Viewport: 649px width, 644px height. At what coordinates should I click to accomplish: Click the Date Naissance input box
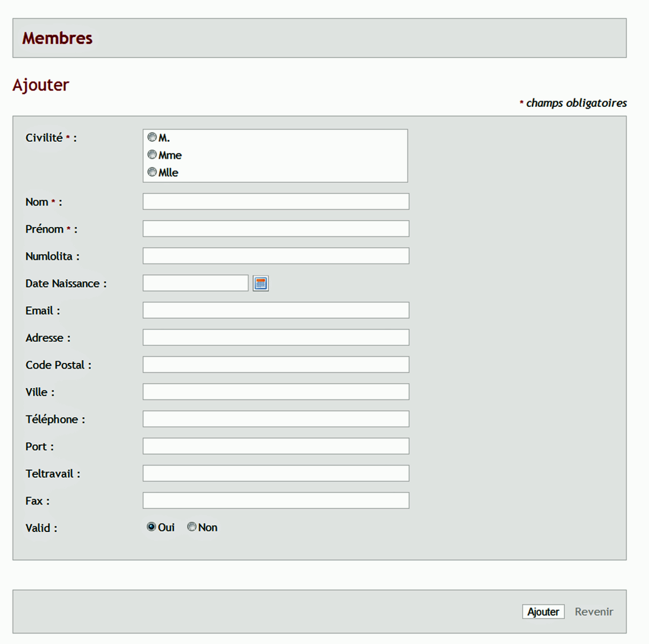pyautogui.click(x=195, y=283)
